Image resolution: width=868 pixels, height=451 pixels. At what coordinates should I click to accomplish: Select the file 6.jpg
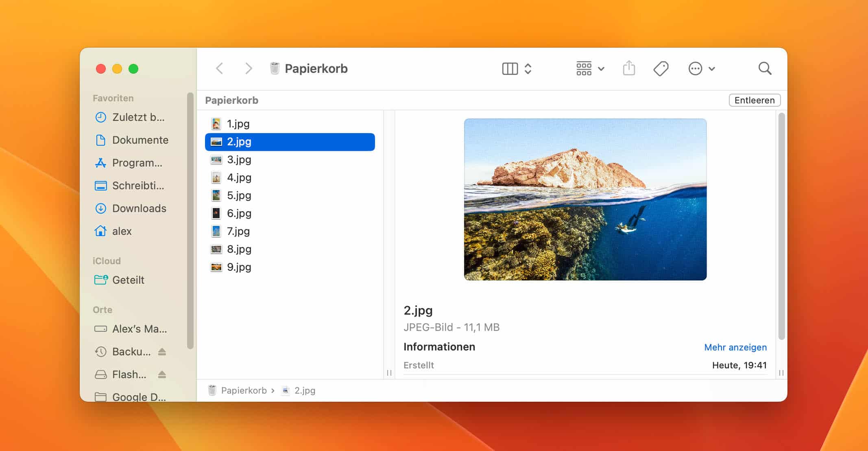click(x=239, y=213)
